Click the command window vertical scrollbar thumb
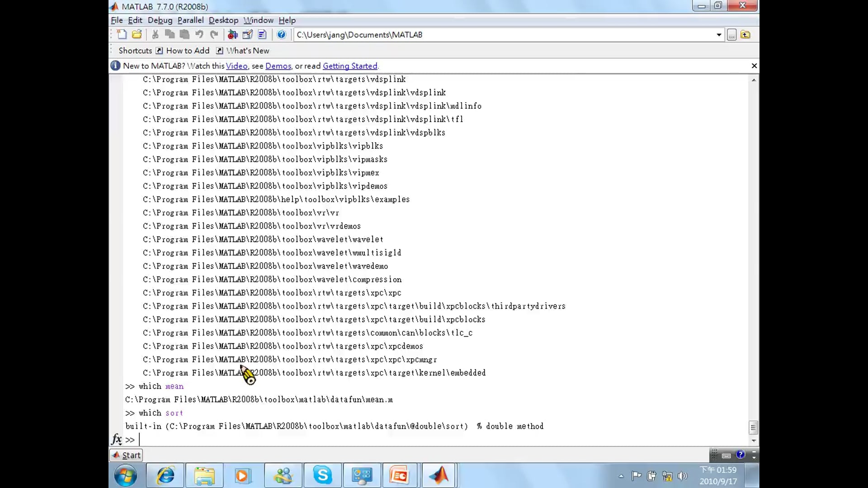Screen dimensions: 868x488 pos(753,427)
